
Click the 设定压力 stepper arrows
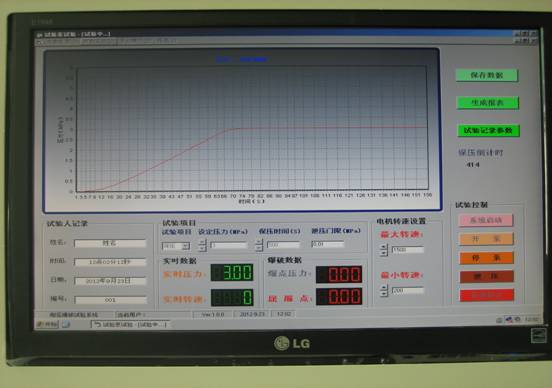(x=202, y=245)
